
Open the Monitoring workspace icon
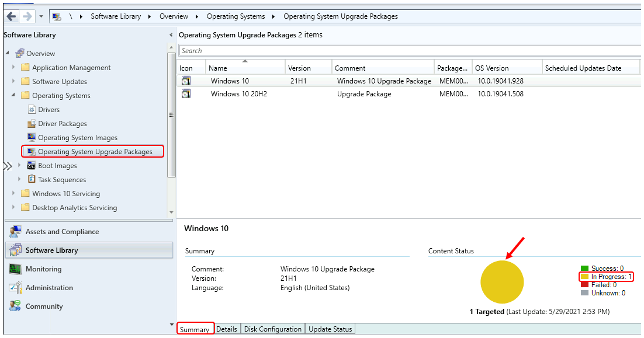click(15, 269)
